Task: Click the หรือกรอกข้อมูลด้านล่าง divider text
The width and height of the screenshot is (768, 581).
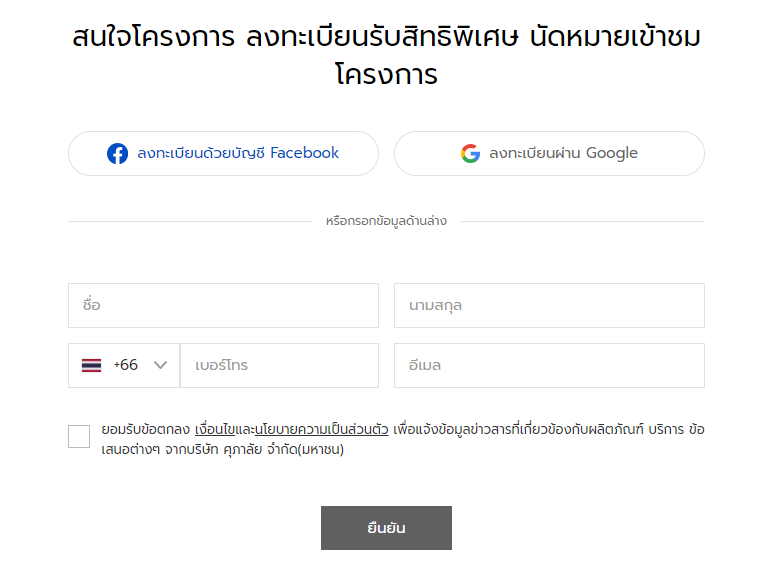Action: coord(386,221)
